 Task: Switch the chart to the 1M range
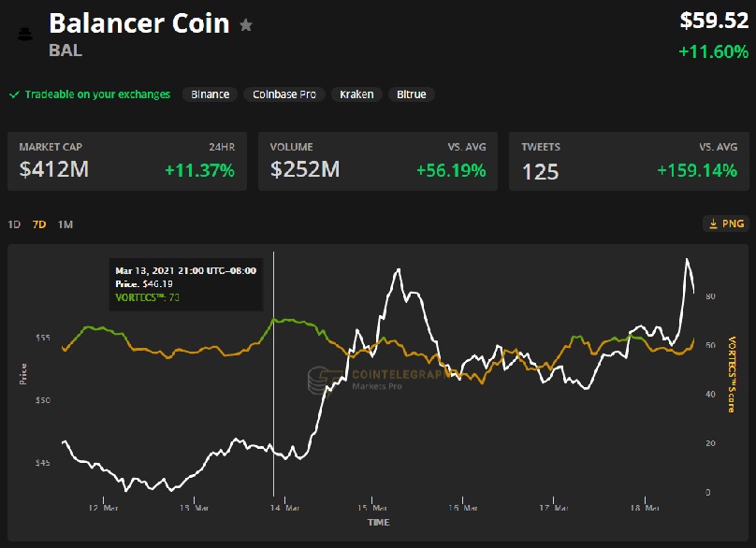(65, 224)
